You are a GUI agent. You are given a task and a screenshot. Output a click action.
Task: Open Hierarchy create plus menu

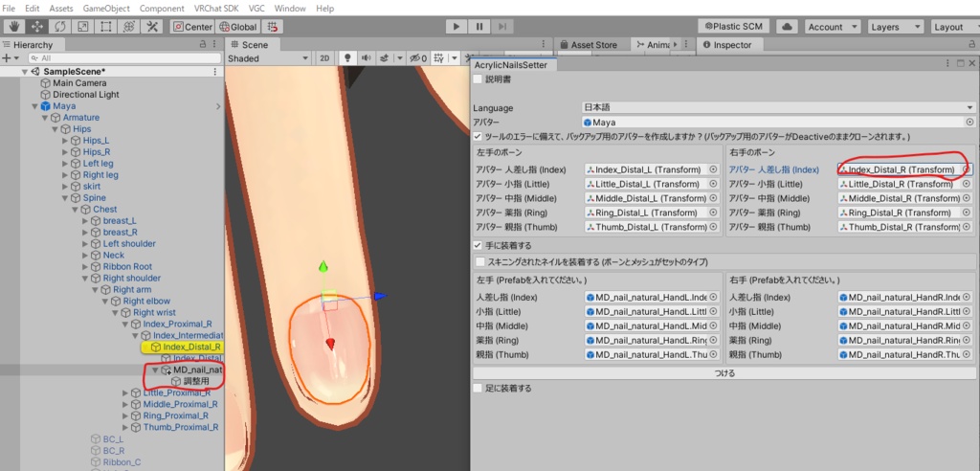coord(9,58)
